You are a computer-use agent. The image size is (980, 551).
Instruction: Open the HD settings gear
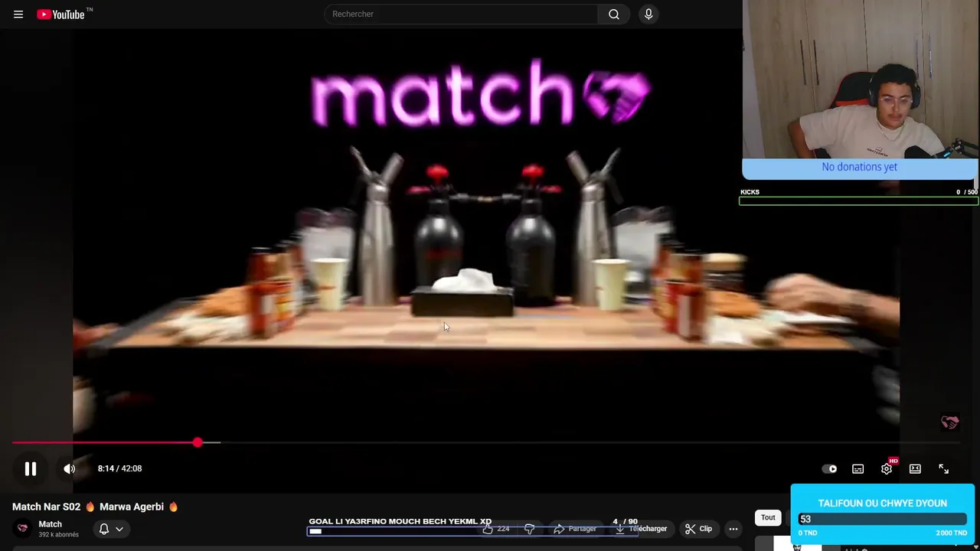point(887,468)
